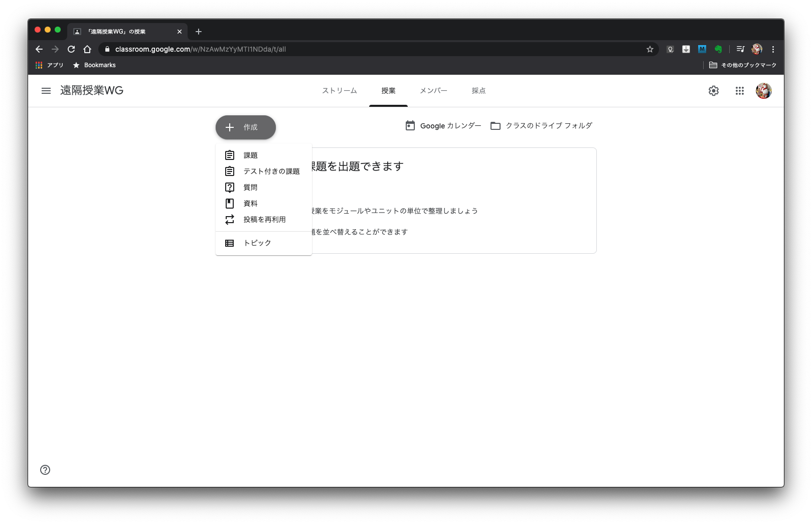Open class settings gear icon
Screen dimensions: 812x524
(713, 91)
